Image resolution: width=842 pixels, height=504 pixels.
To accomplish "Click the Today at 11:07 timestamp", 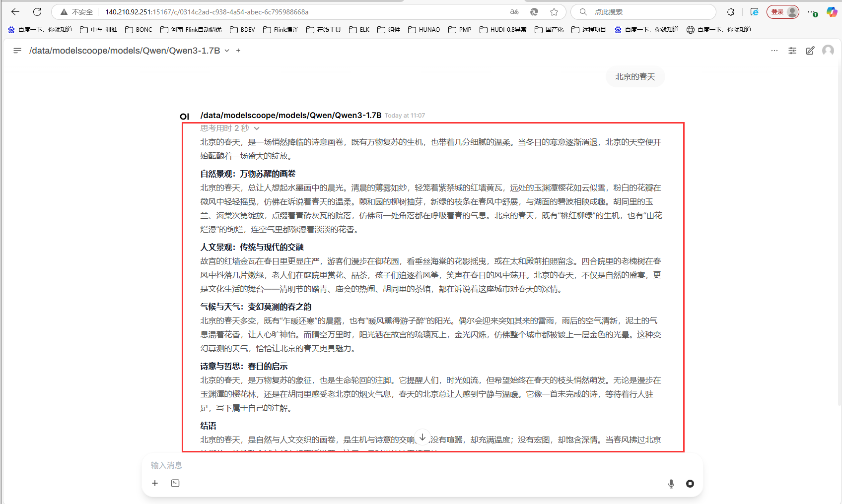I will [405, 116].
